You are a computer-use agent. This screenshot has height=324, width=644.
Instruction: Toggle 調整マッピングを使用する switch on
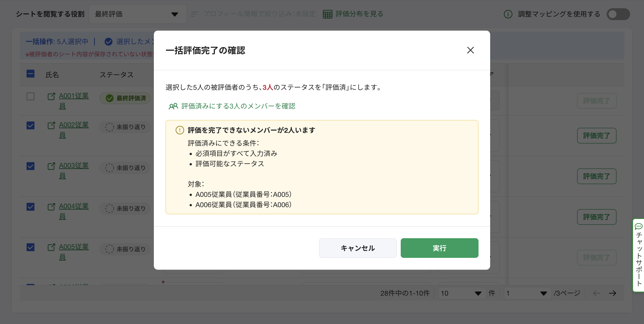[618, 14]
